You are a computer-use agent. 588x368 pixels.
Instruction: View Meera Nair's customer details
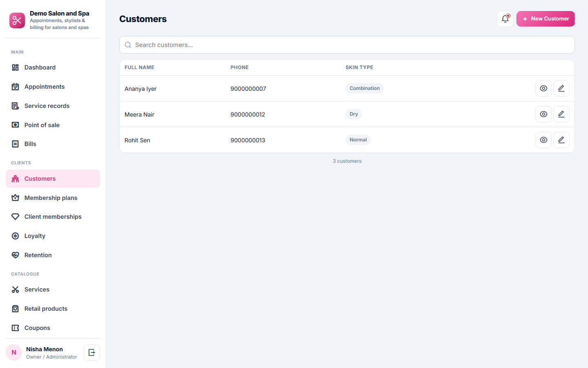543,114
